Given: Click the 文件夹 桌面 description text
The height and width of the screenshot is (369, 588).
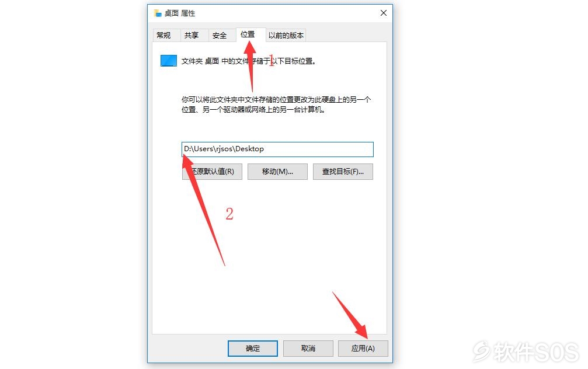Looking at the screenshot, I should (x=249, y=61).
